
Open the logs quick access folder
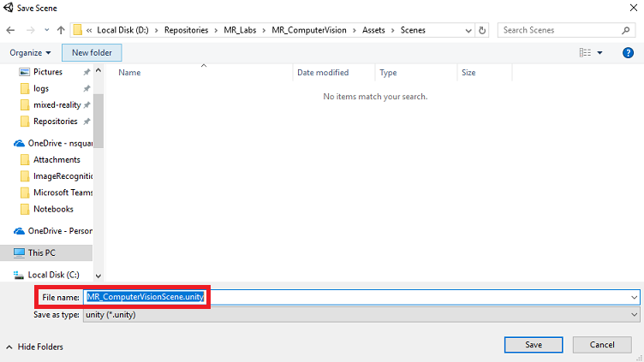click(x=41, y=88)
